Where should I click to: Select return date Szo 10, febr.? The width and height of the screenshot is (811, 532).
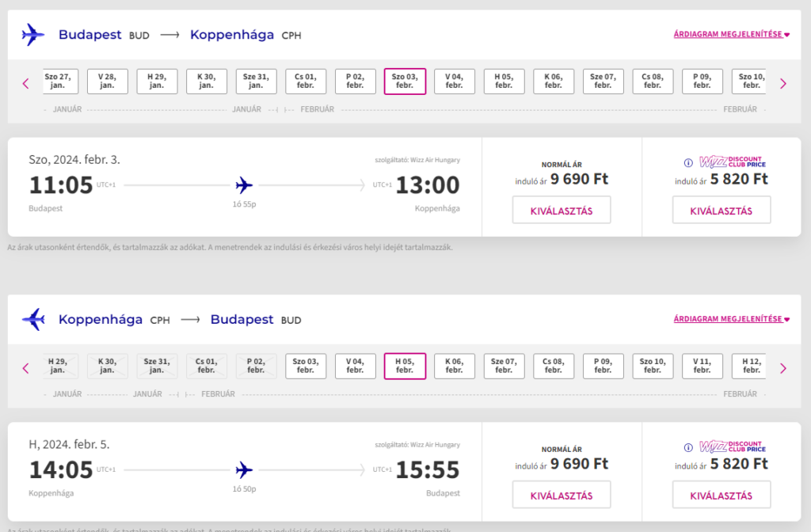tap(652, 366)
